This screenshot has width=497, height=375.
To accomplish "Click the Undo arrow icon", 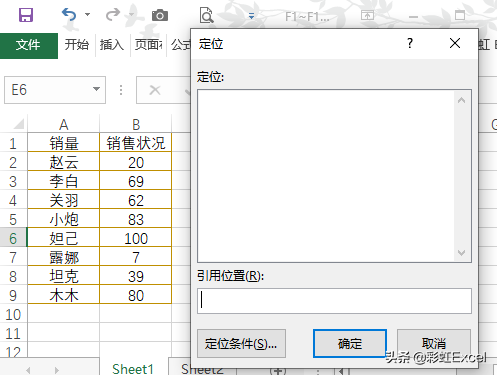I will (69, 15).
